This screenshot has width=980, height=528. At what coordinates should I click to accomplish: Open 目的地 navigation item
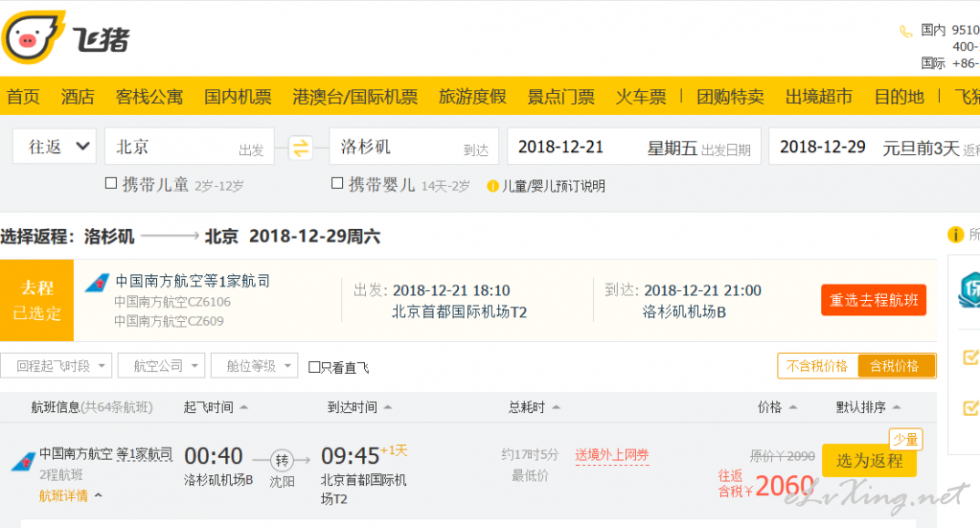[x=899, y=97]
